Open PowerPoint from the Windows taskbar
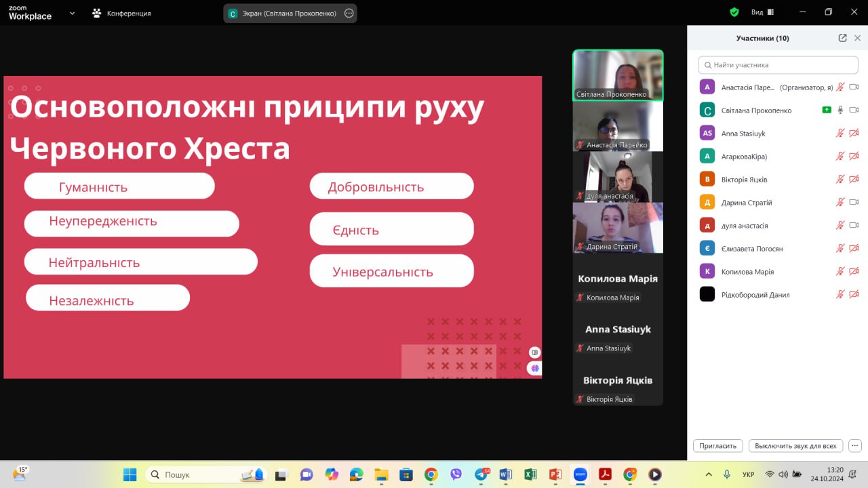The height and width of the screenshot is (488, 868). pos(555,474)
